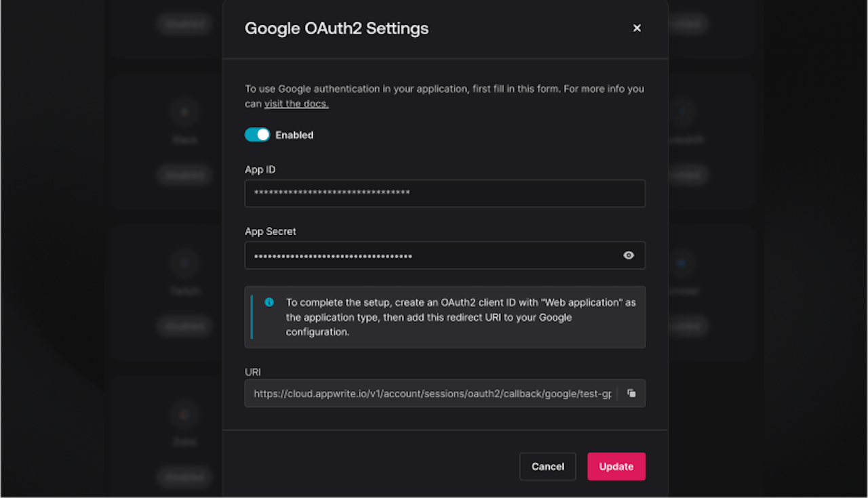This screenshot has width=868, height=498.
Task: Save changes with the Update button
Action: (x=616, y=466)
